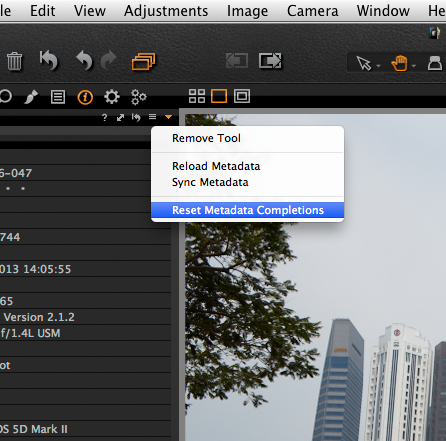Choose Sync Metadata menu entry
Viewport: 446px width, 441px height.
point(247,182)
